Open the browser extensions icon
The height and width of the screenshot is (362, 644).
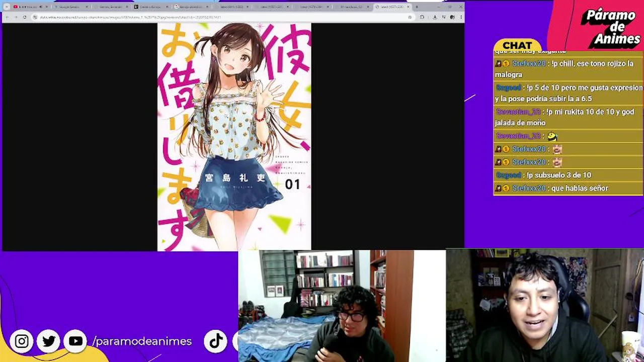422,17
